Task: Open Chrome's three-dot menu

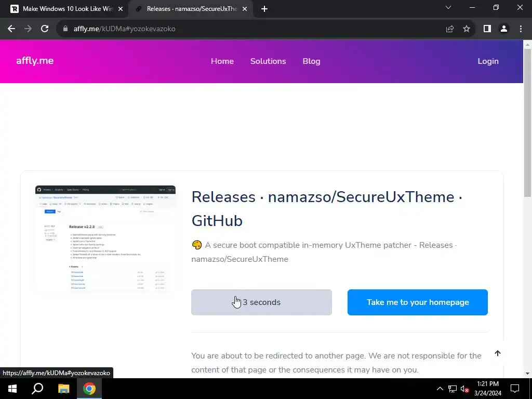Action: [x=521, y=29]
